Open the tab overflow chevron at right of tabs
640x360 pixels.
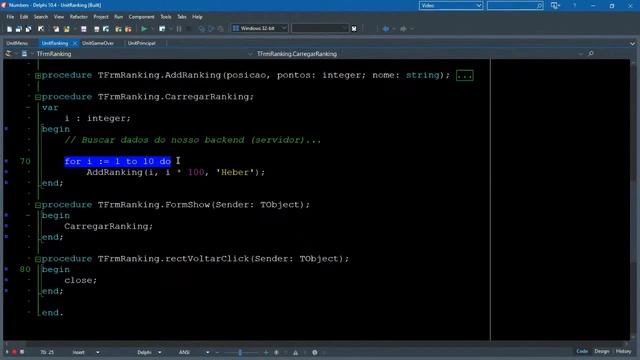[x=632, y=43]
